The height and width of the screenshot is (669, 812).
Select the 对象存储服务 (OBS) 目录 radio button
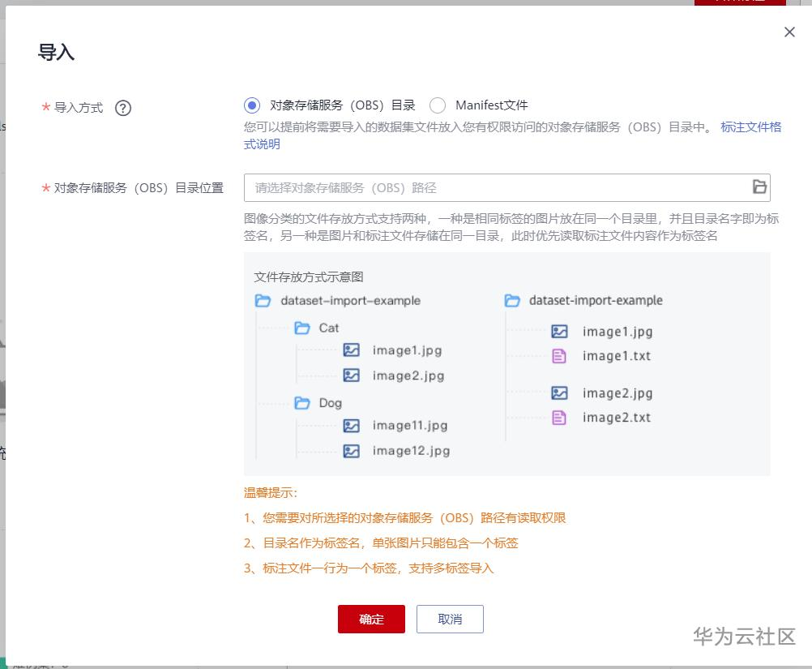(251, 105)
